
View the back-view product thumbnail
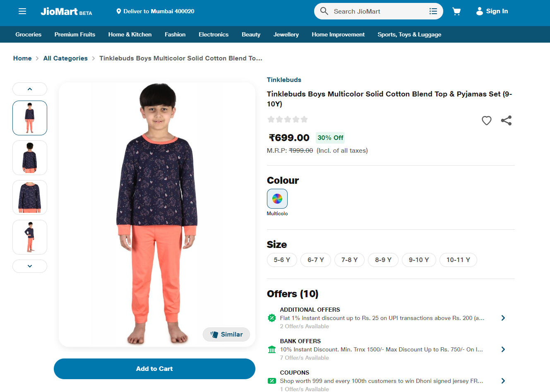[x=30, y=158]
